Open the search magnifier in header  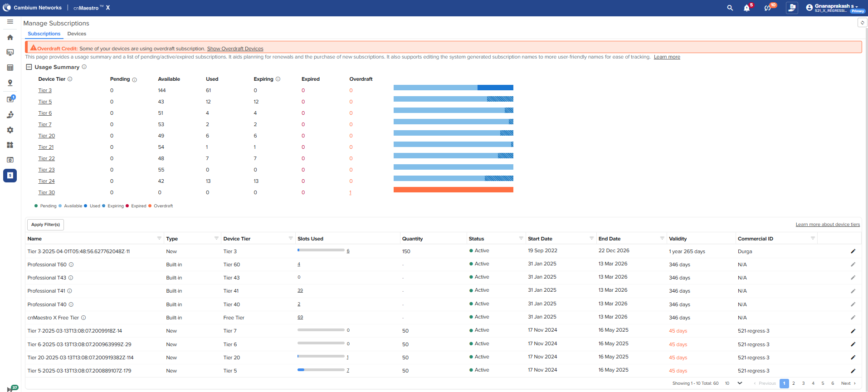(x=730, y=8)
